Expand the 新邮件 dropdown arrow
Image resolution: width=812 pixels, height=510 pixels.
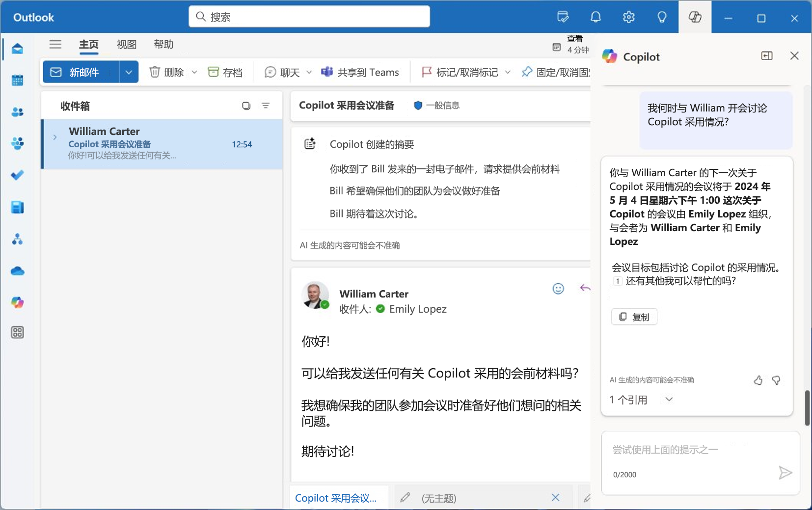click(x=129, y=72)
